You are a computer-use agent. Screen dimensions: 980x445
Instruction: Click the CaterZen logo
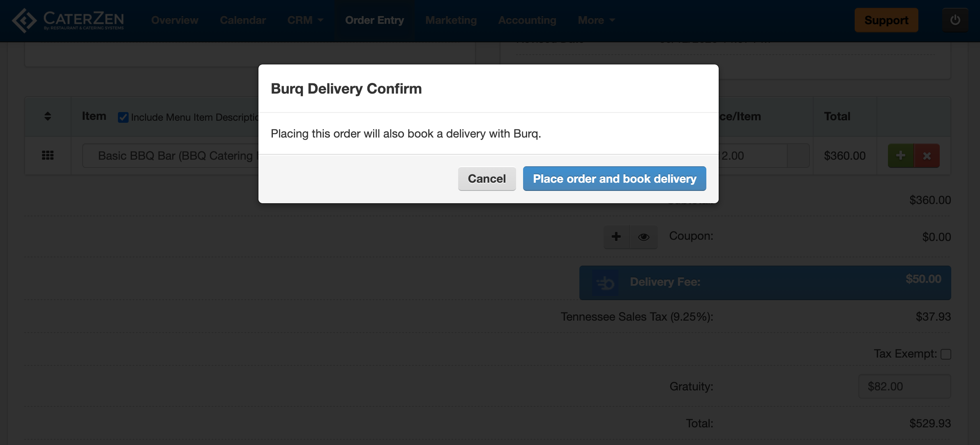[x=68, y=20]
